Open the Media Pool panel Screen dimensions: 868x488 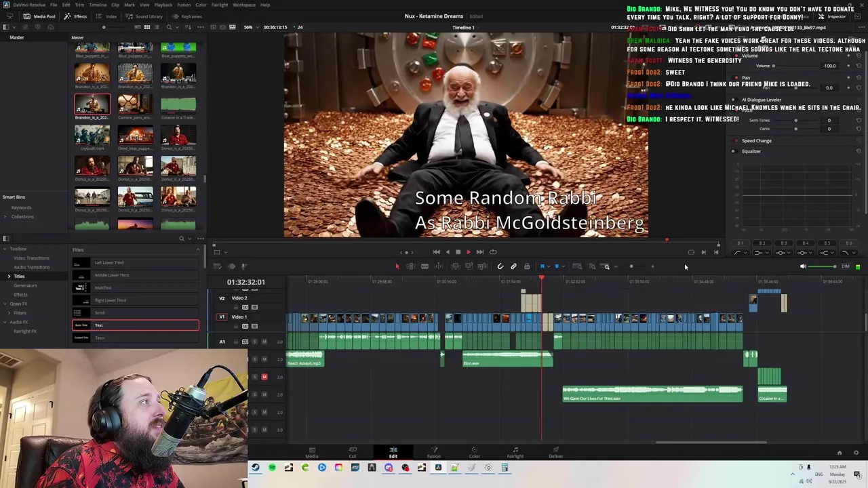[x=39, y=16]
